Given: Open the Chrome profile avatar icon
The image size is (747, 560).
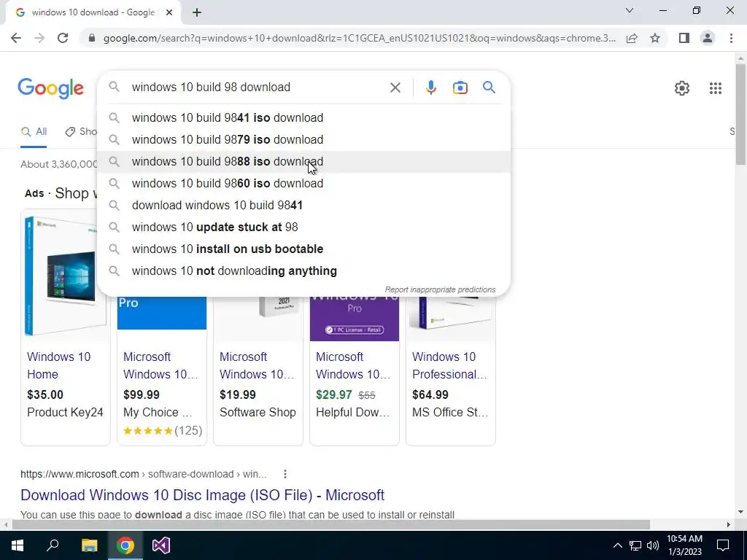Looking at the screenshot, I should click(708, 38).
